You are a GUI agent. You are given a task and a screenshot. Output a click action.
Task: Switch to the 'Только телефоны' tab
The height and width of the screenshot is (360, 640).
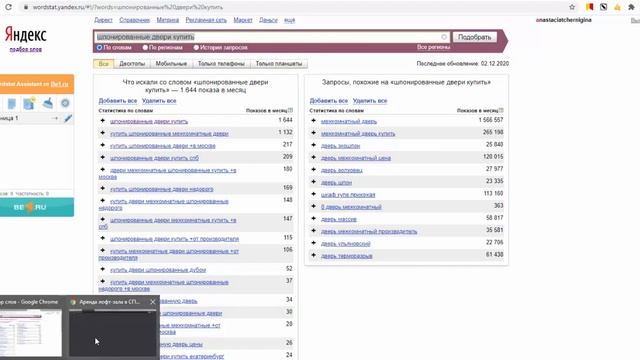[x=221, y=64]
